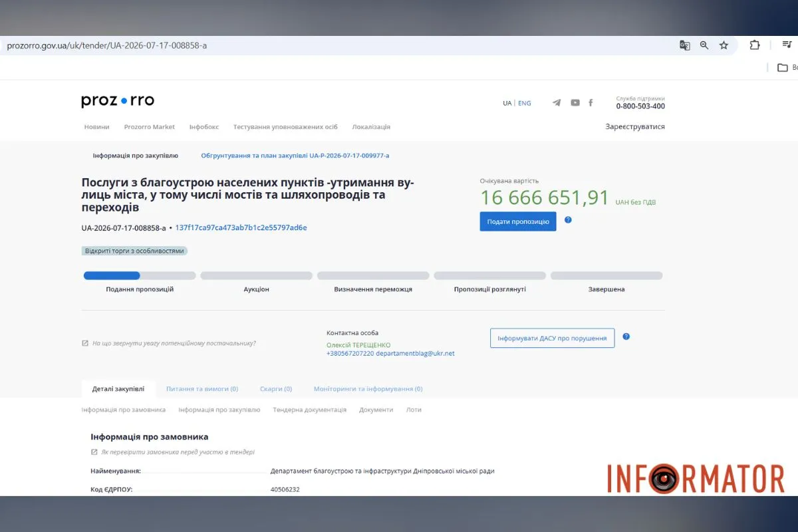
Task: Click the Подати пропозицію button
Action: coord(518,221)
